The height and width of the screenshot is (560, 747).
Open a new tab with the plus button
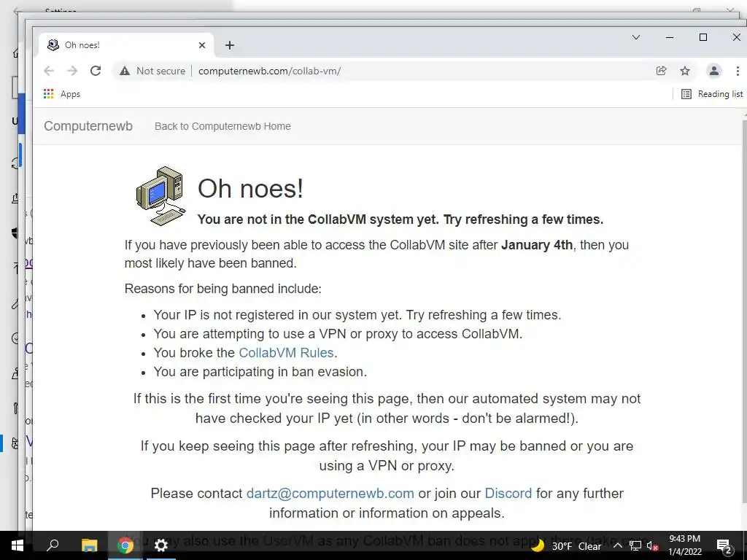tap(230, 45)
